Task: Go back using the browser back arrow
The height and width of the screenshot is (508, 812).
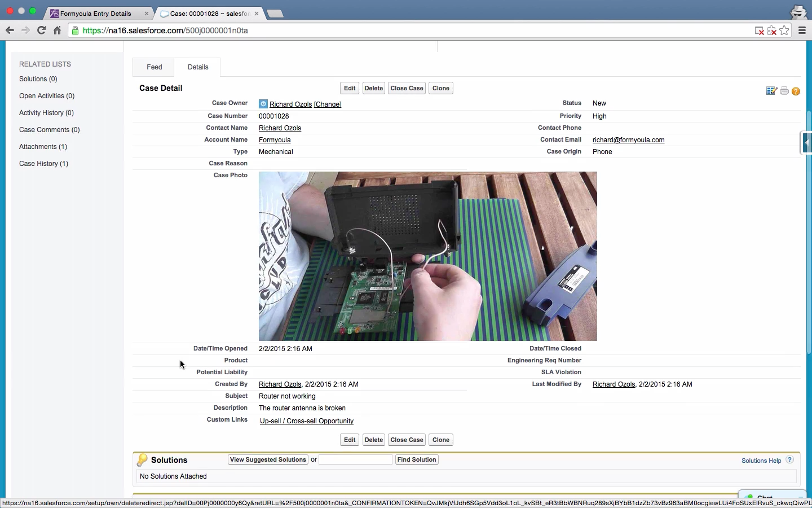Action: (x=10, y=30)
